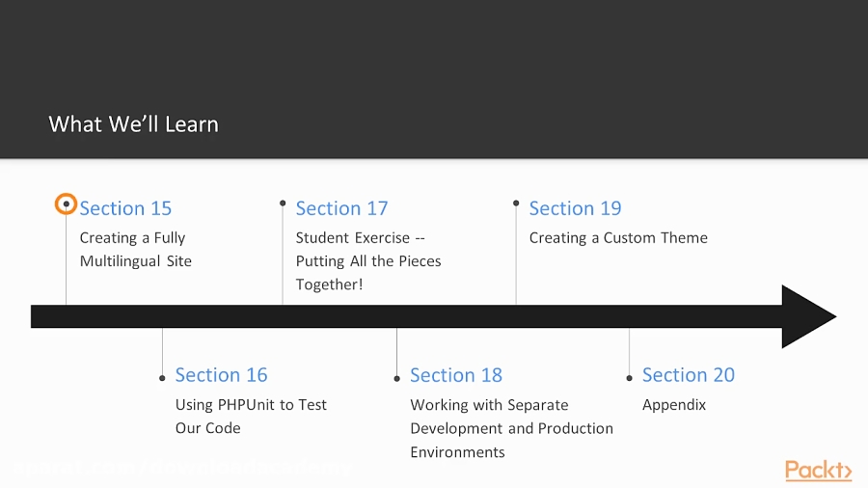Click "Using PHPUnit to Test Our Code" text
The width and height of the screenshot is (868, 488).
coord(251,417)
